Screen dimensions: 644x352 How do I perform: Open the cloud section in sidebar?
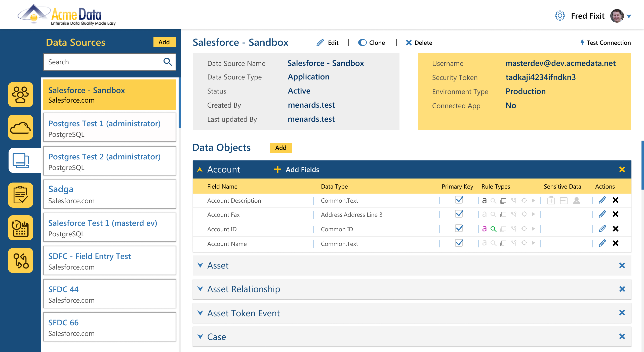tap(20, 127)
